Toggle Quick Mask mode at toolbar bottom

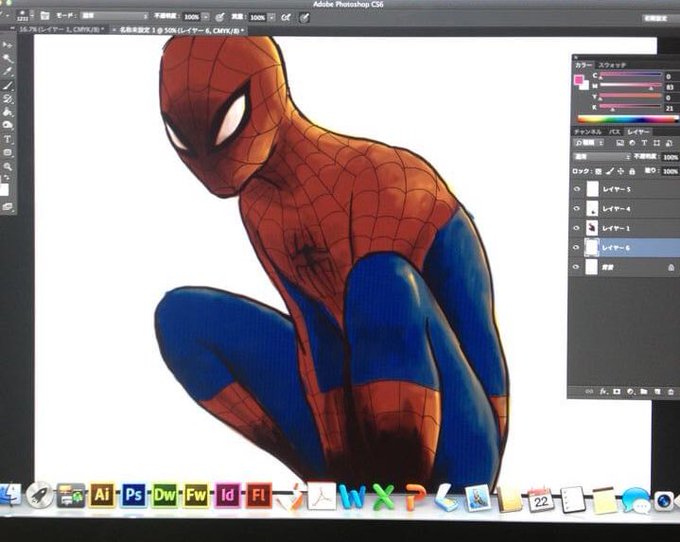[7, 207]
